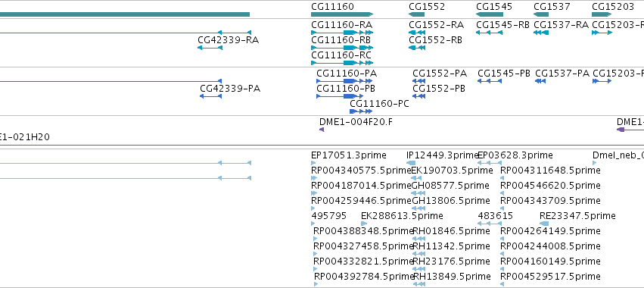Click protein CG1537-PA label
644x288 pixels.
click(562, 74)
